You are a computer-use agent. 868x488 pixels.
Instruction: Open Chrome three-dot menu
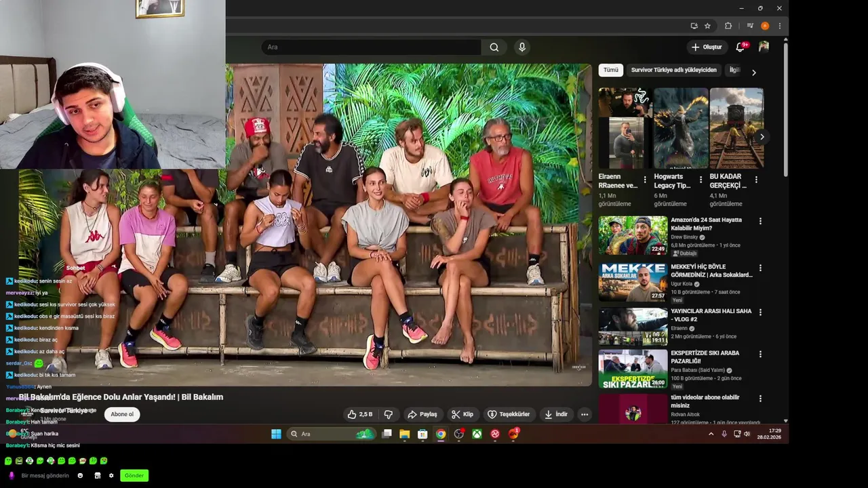coord(779,26)
